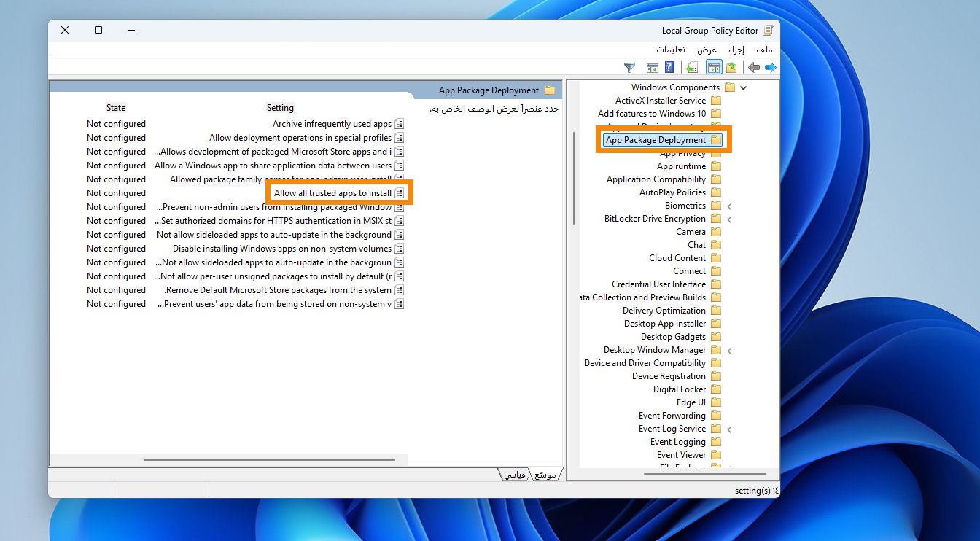Open the ملف (File) menu
Screen dimensions: 980x541
tap(764, 50)
